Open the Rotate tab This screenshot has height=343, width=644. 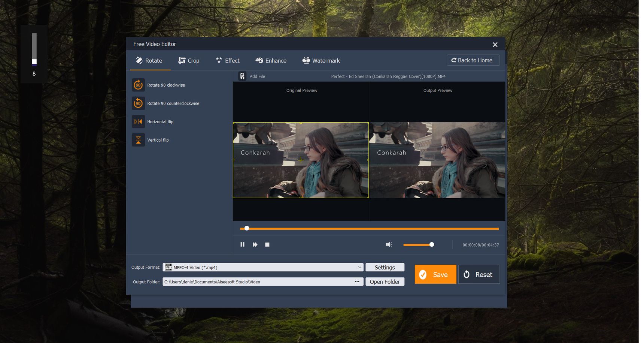(149, 60)
